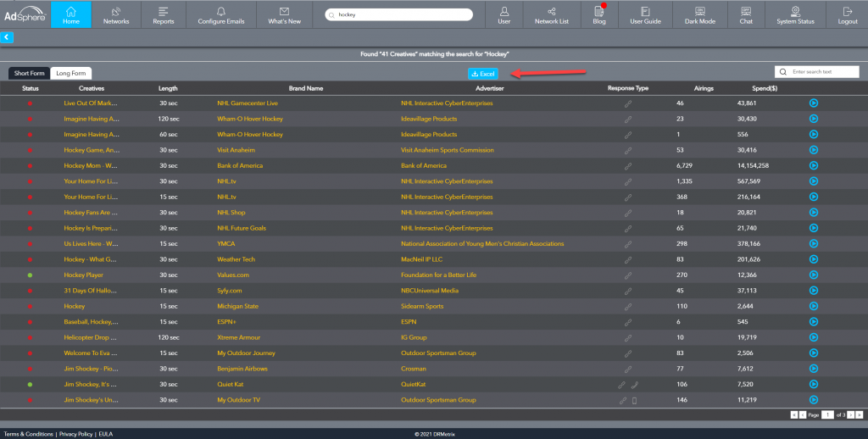The width and height of the screenshot is (868, 439).
Task: Open Configure Emails settings
Action: coord(221,14)
